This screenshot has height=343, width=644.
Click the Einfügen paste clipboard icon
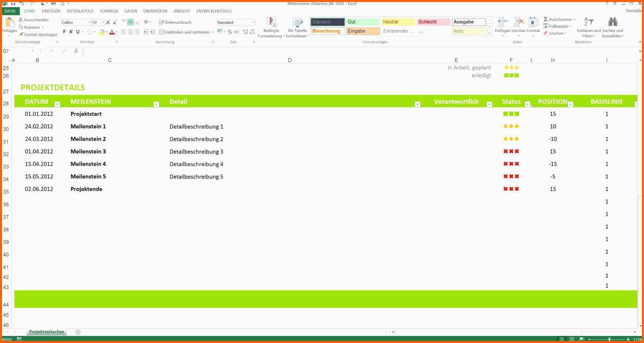9,23
